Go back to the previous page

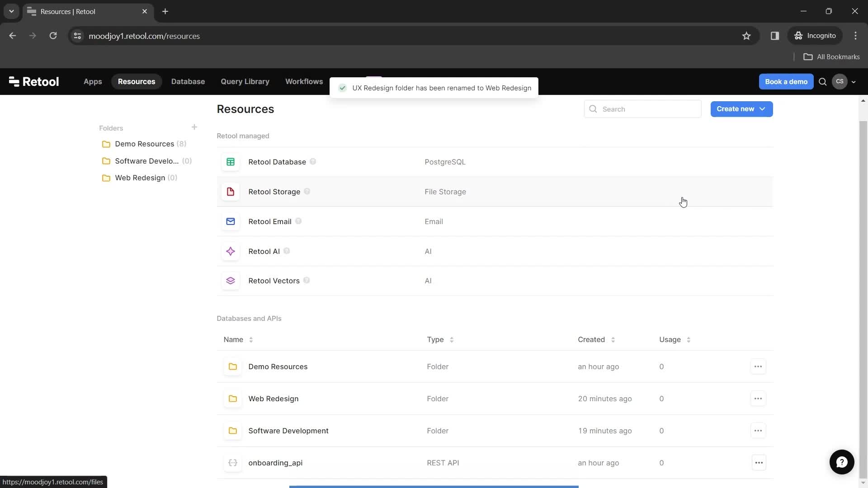13,36
